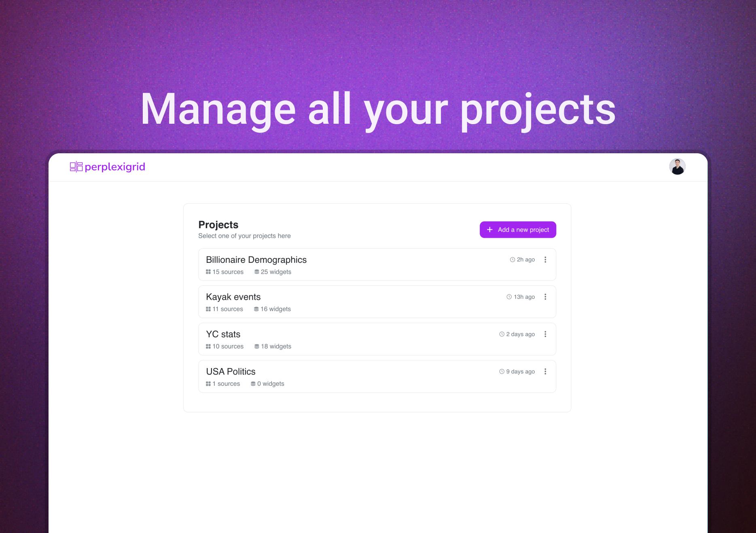
Task: Click widgets icon in YC stats row
Action: (x=256, y=346)
